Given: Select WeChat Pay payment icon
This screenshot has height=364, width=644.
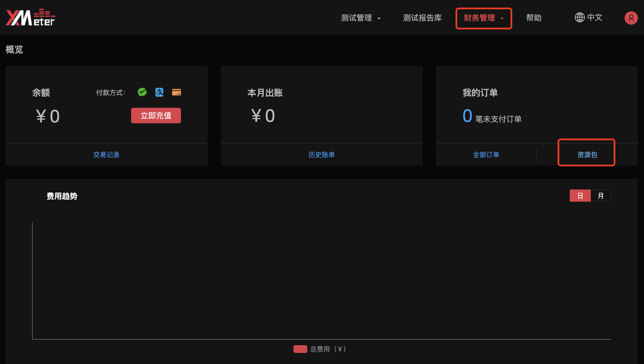Looking at the screenshot, I should click(x=142, y=92).
